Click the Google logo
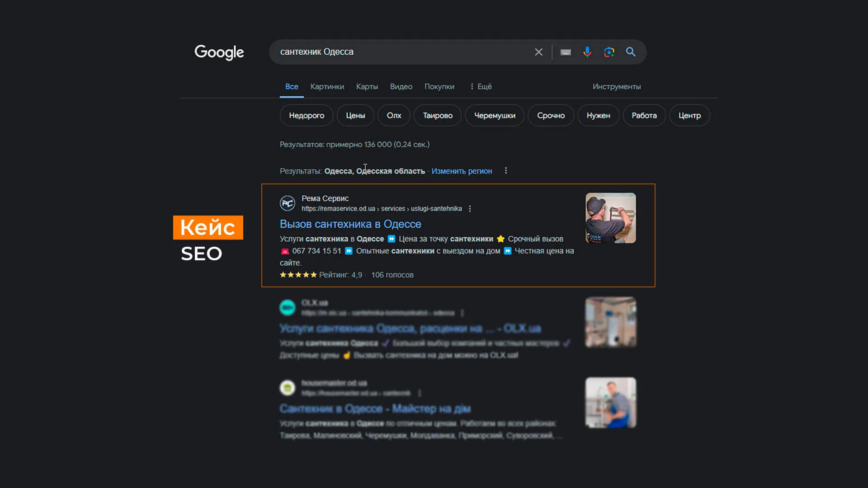 coord(219,52)
